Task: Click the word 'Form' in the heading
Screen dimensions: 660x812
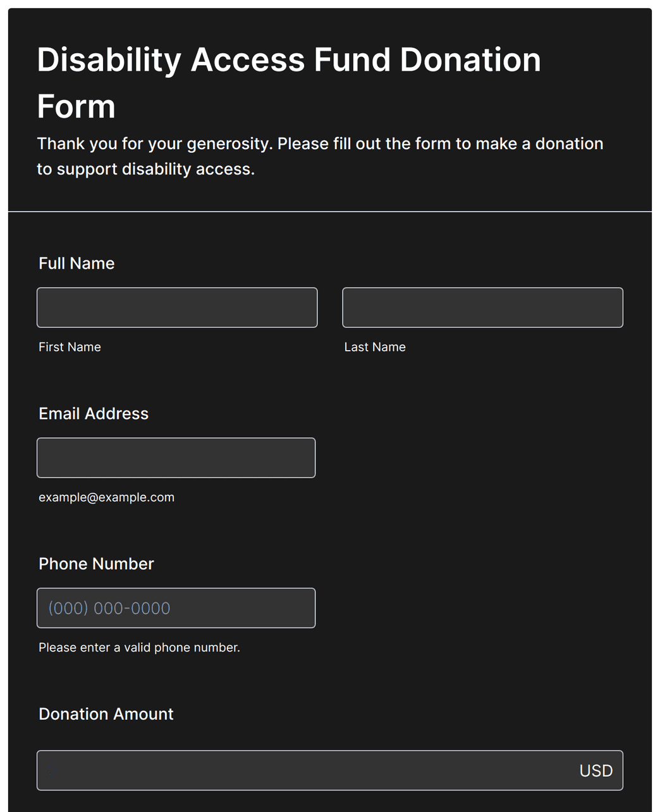Action: point(76,106)
